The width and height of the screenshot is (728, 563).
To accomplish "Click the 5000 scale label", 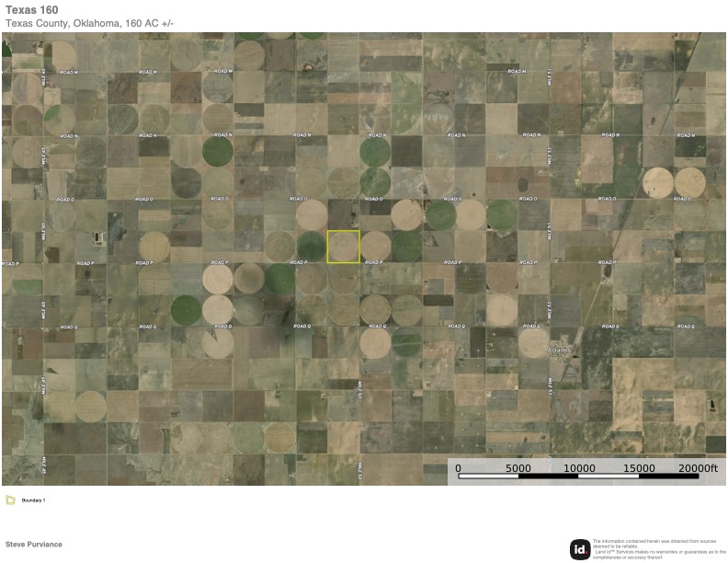I will click(x=518, y=468).
